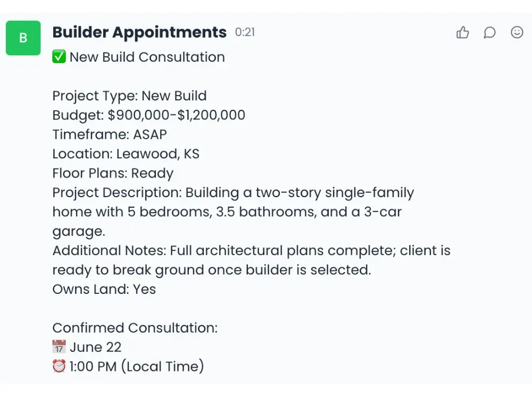Open the Builder Appointments sender name
This screenshot has width=532, height=415.
[139, 32]
